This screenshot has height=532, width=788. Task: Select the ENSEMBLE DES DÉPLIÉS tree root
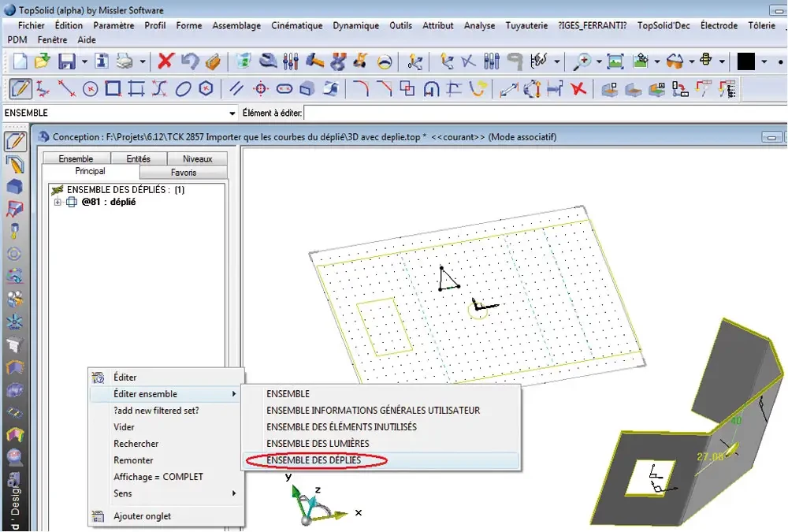[x=125, y=190]
